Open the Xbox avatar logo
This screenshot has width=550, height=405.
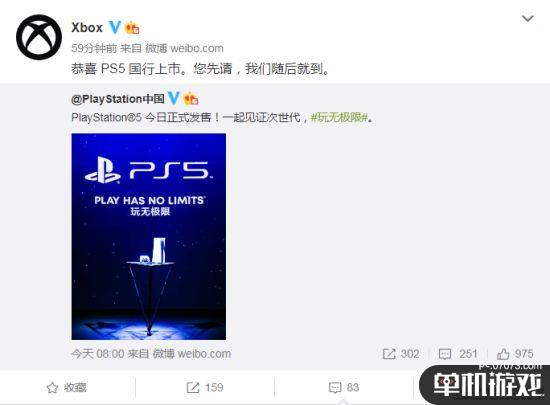39,37
